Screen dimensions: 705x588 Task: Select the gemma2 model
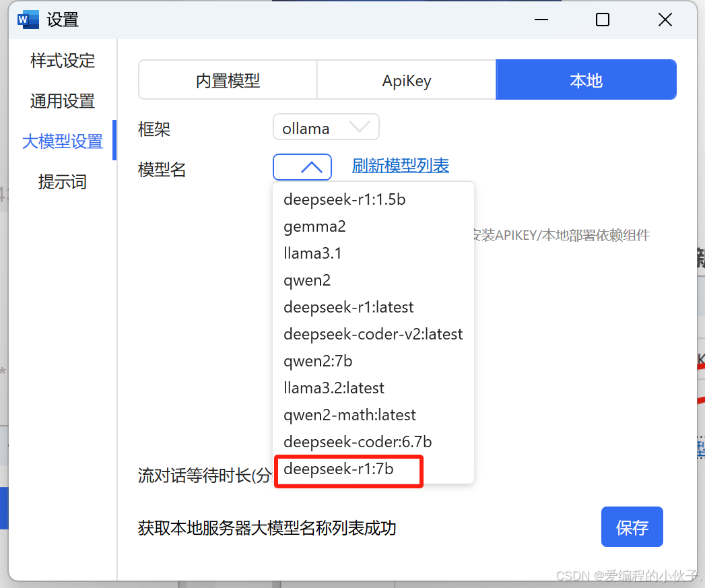[x=314, y=226]
